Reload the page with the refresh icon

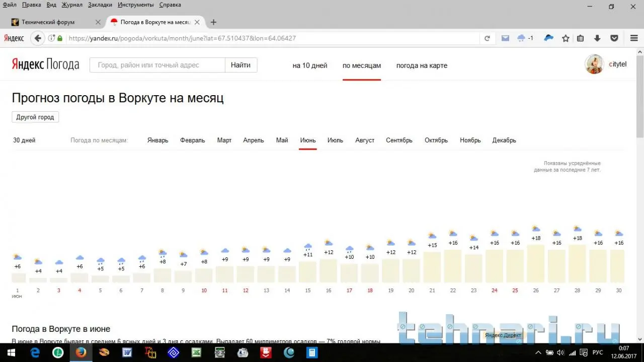tap(487, 38)
